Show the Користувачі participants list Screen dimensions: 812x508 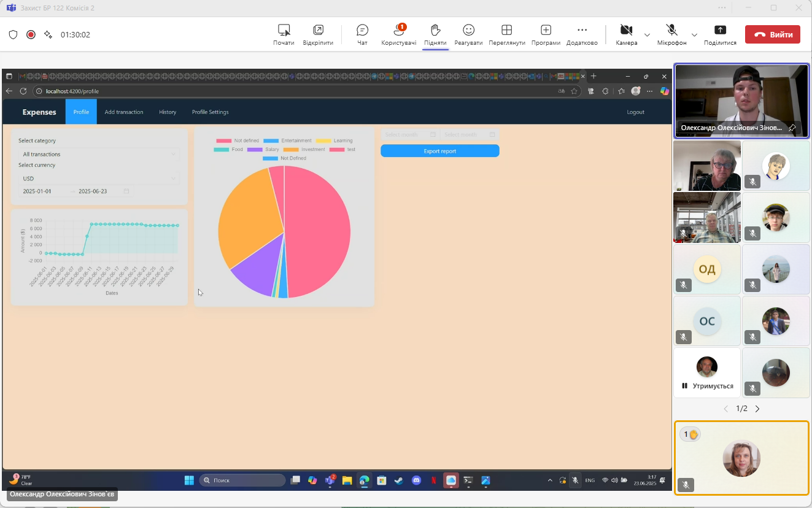(x=398, y=35)
